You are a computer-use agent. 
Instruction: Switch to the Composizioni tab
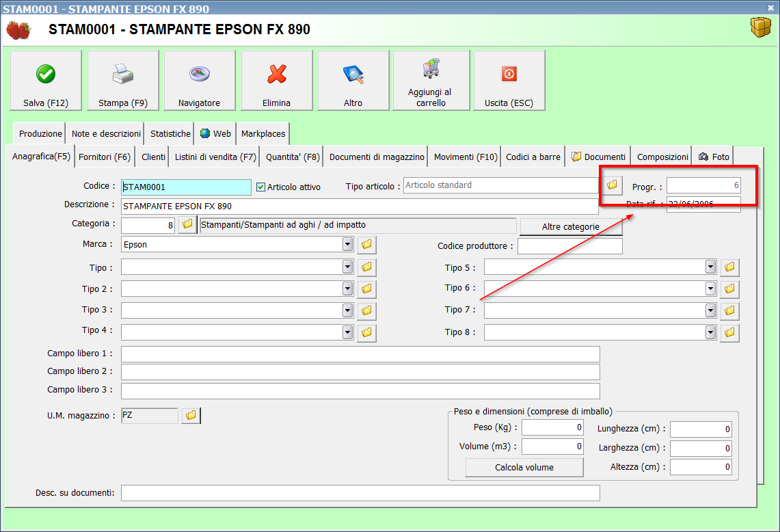coord(662,157)
